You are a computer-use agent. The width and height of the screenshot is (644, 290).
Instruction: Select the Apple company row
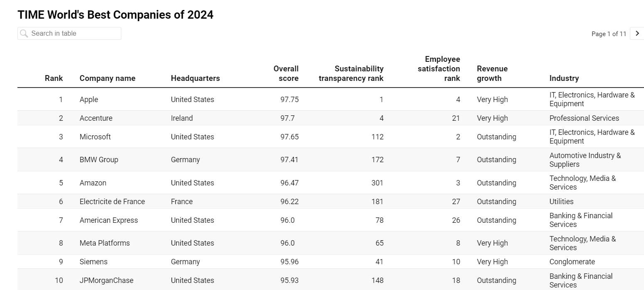click(x=89, y=100)
